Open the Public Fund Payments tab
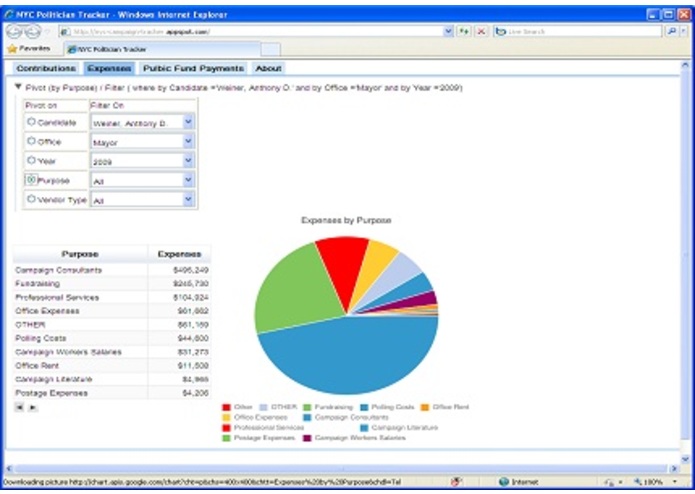The height and width of the screenshot is (494, 695). click(193, 68)
